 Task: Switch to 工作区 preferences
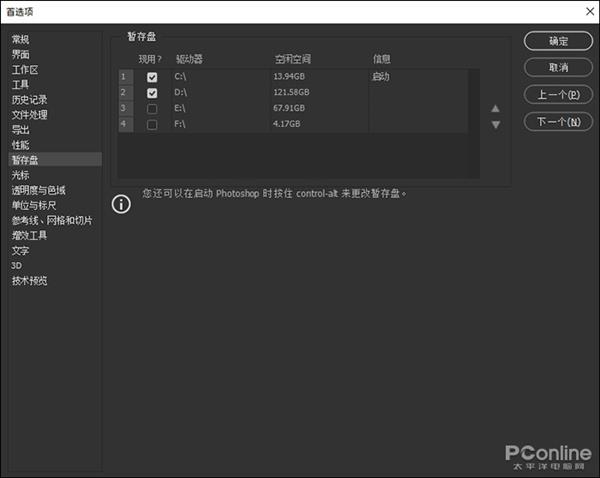25,70
